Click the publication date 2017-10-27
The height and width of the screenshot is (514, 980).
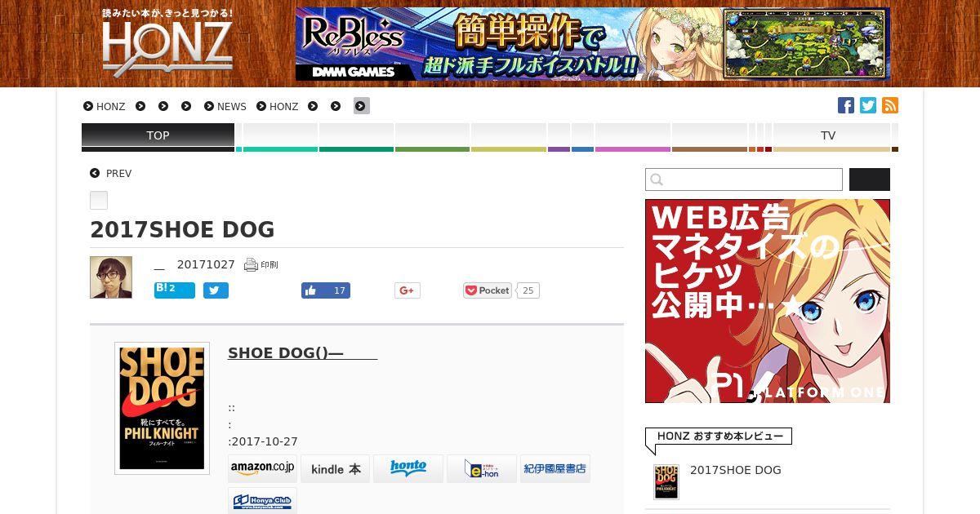[x=265, y=441]
